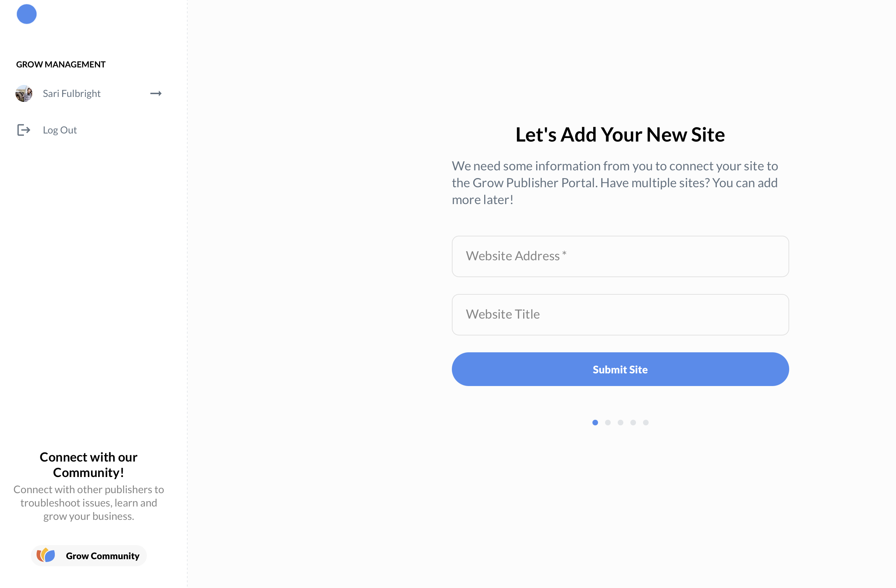Click the "Connect with our Community!" heading
The height and width of the screenshot is (588, 896).
(89, 464)
